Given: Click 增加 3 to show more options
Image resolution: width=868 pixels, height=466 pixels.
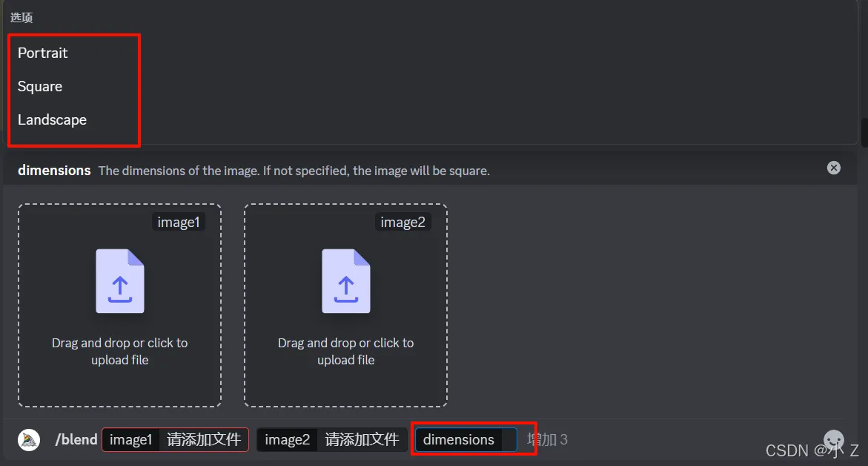Looking at the screenshot, I should pyautogui.click(x=547, y=440).
